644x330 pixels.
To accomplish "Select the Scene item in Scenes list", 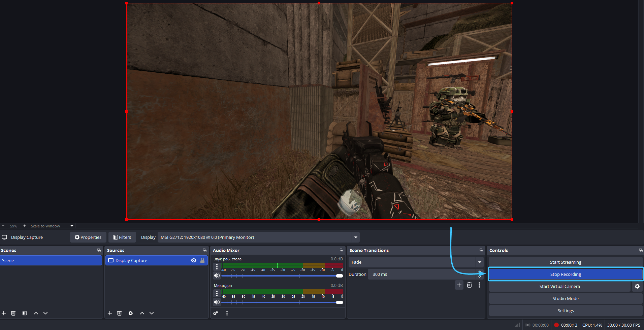I will click(x=51, y=260).
